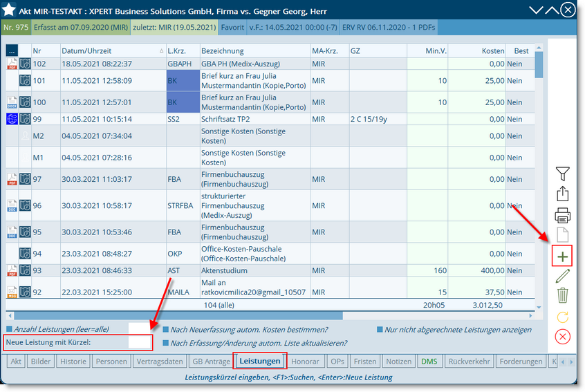The height and width of the screenshot is (392, 585).
Task: Open DOCX icon in row 100
Action: click(12, 102)
